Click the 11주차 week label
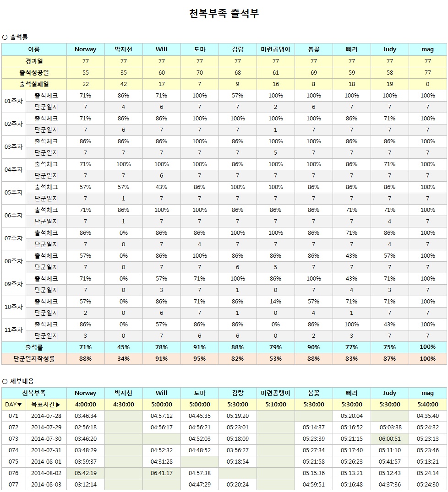 point(13,330)
